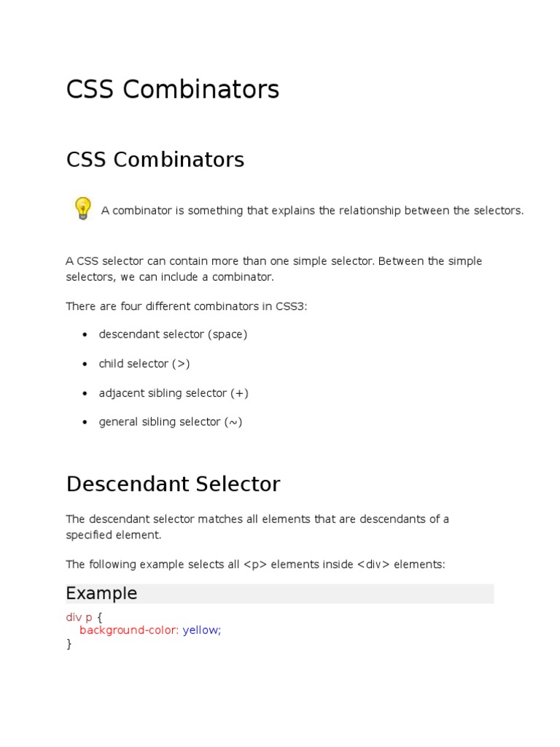The image size is (560, 747).
Task: Click the yellow lightbulb tip icon
Action: (x=82, y=208)
